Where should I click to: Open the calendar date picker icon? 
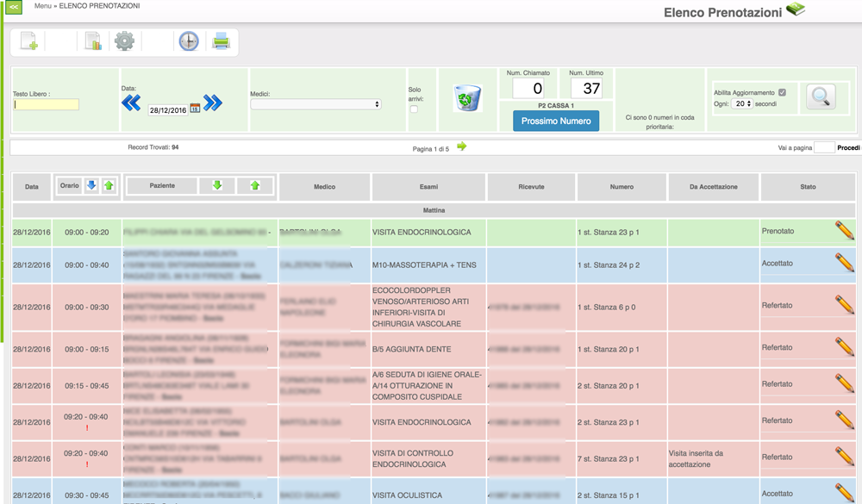tap(195, 109)
